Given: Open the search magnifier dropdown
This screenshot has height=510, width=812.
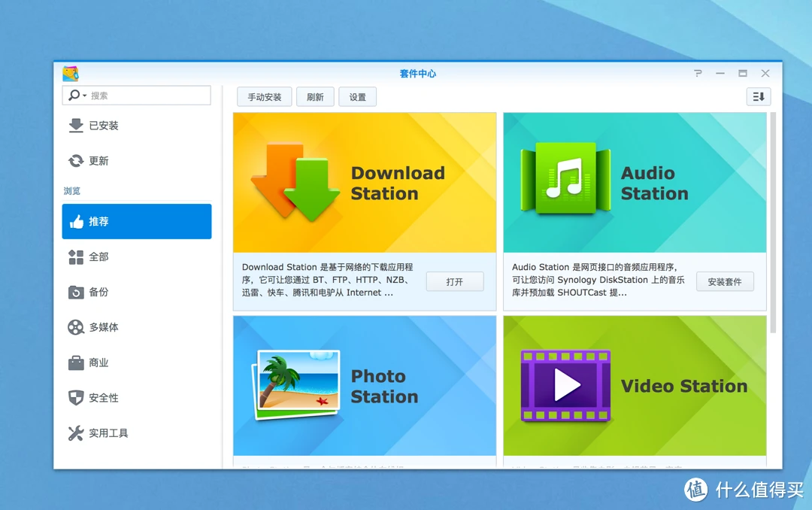Looking at the screenshot, I should tap(77, 96).
